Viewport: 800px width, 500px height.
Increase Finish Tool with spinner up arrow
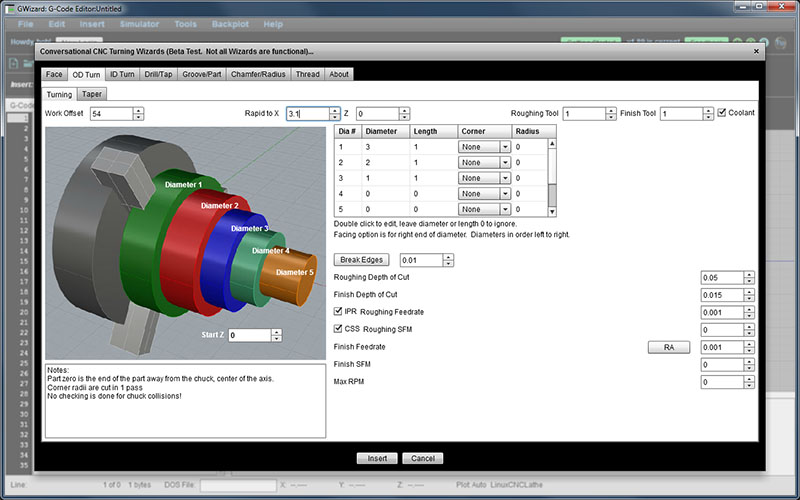(708, 111)
